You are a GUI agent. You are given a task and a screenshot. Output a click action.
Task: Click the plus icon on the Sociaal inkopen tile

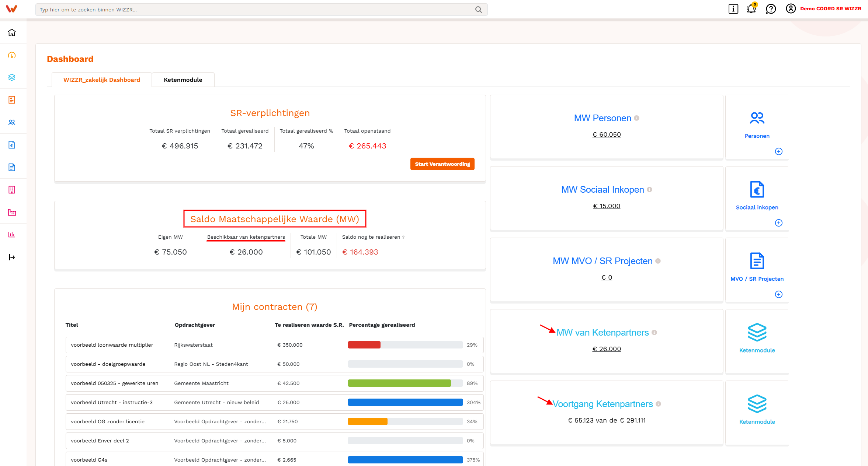pyautogui.click(x=778, y=223)
